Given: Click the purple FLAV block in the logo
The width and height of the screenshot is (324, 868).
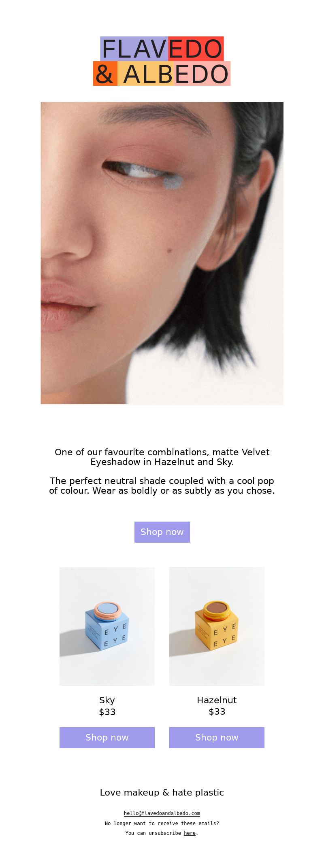Looking at the screenshot, I should coord(134,49).
